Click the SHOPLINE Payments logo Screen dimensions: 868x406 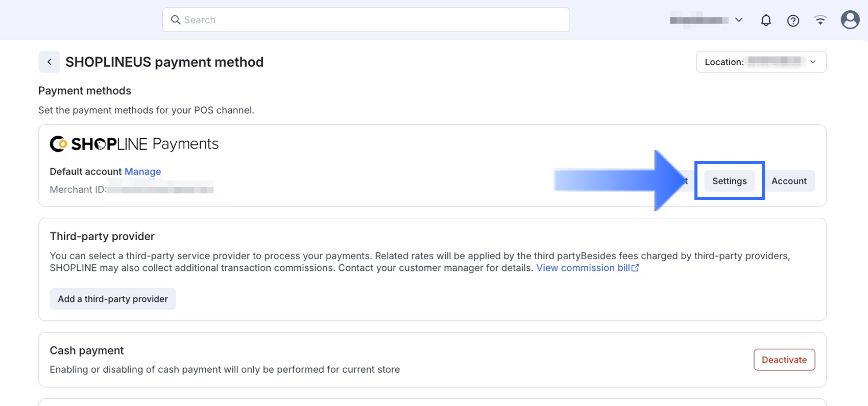pyautogui.click(x=134, y=144)
